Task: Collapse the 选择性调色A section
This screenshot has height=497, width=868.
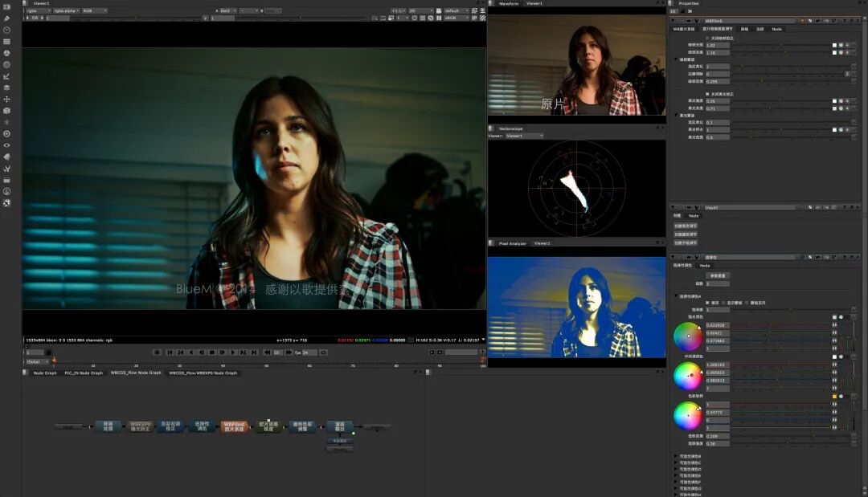Action: point(676,296)
